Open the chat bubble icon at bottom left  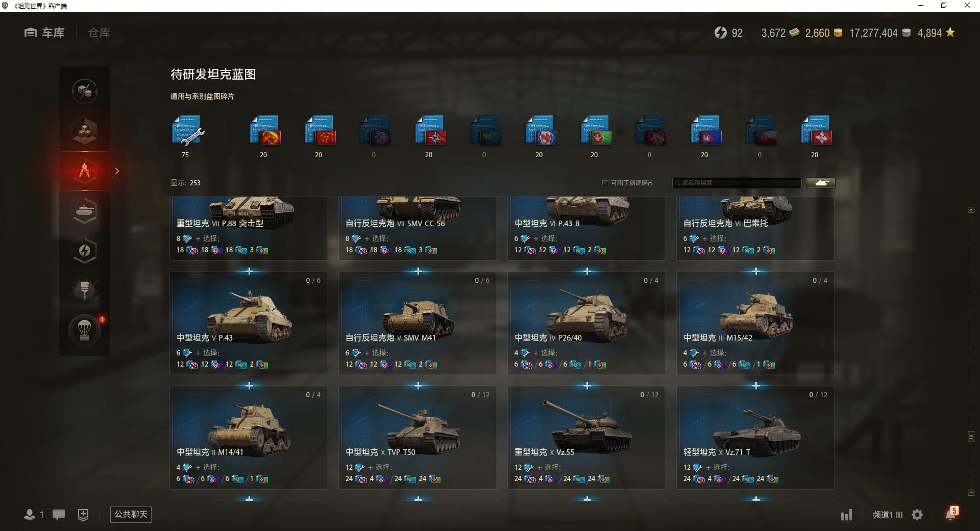[x=59, y=515]
